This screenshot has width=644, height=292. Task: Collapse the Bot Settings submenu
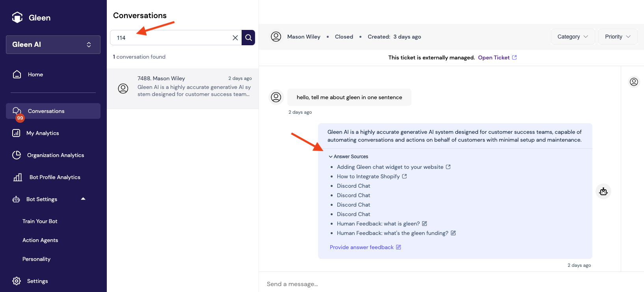[x=83, y=199]
